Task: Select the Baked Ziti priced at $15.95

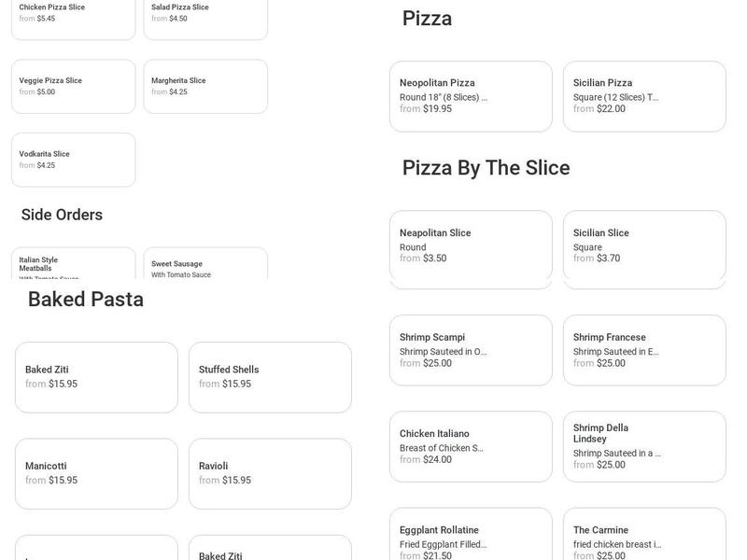Action: point(96,377)
